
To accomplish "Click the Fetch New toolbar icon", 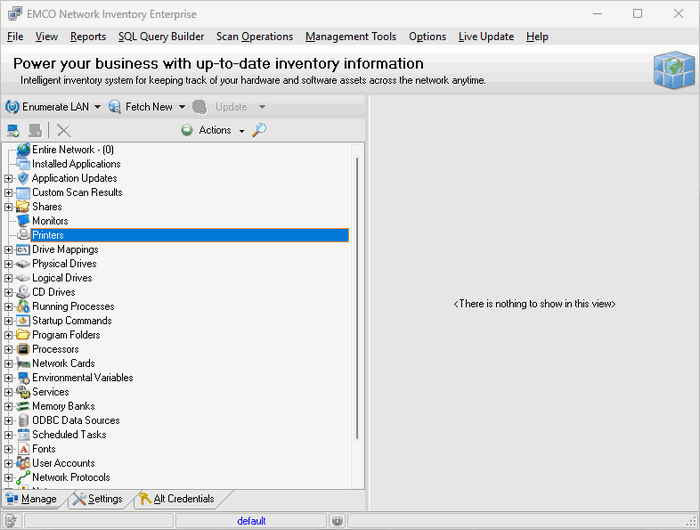I will tap(115, 107).
